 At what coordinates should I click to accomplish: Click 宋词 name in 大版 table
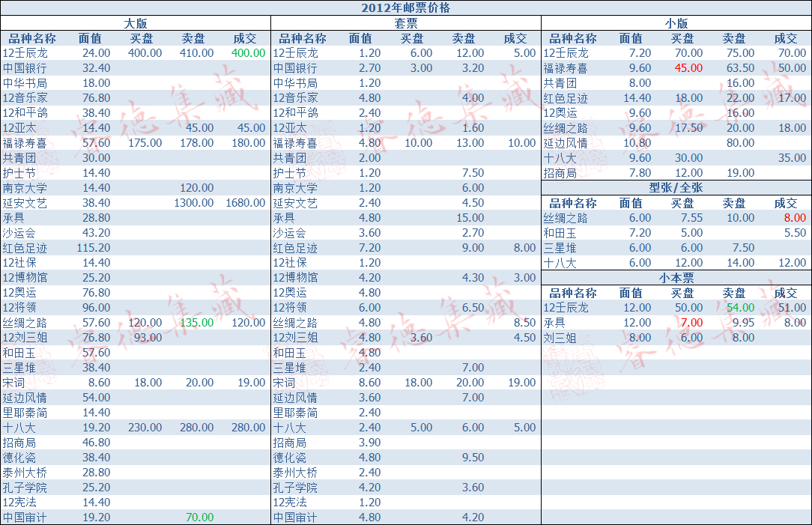[x=13, y=383]
